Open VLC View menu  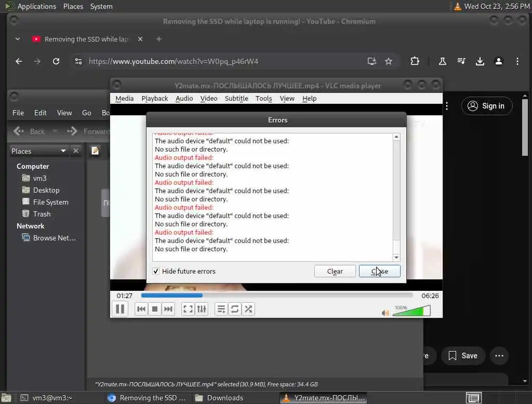[x=287, y=98]
